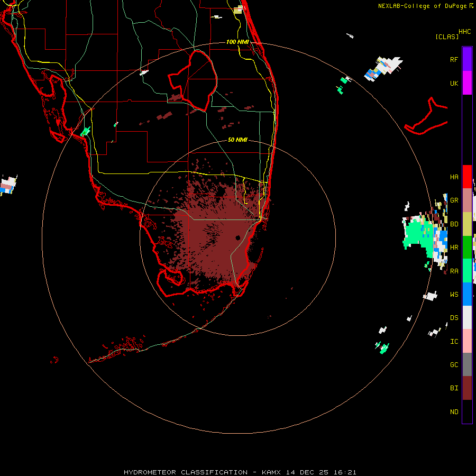Click the RA legend label
The width and height of the screenshot is (476, 476).
tap(454, 271)
